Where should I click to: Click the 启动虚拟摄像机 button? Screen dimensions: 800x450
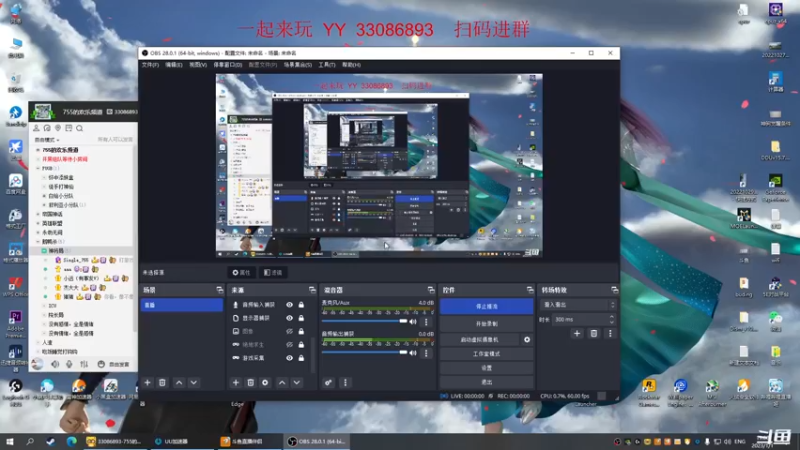tap(480, 339)
